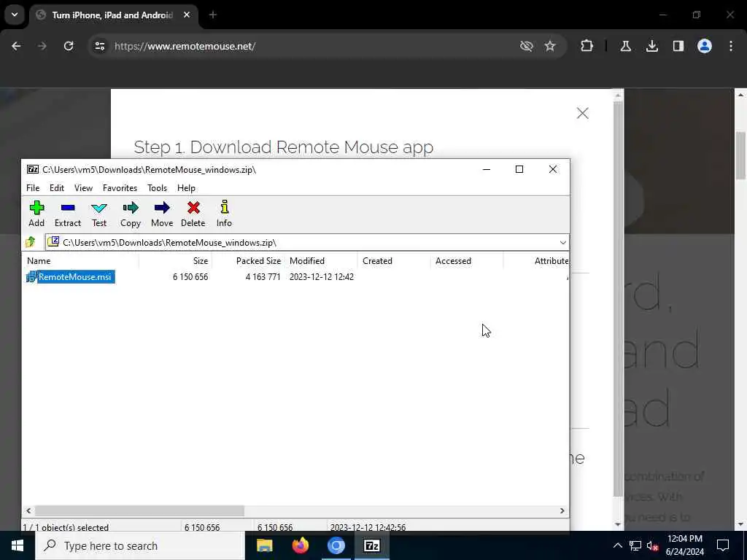The height and width of the screenshot is (560, 747).
Task: Open the Info toolbar icon
Action: click(224, 214)
